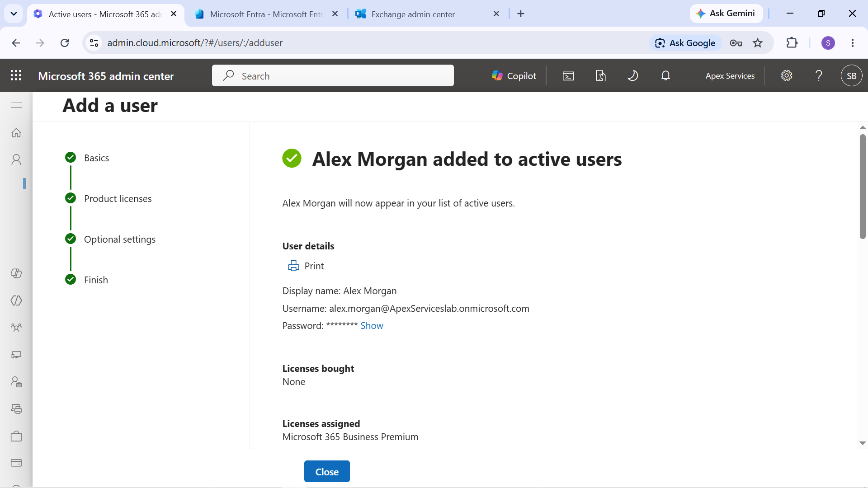This screenshot has width=868, height=488.
Task: Click the wizard panel scrollbar thumb
Action: coord(863,186)
